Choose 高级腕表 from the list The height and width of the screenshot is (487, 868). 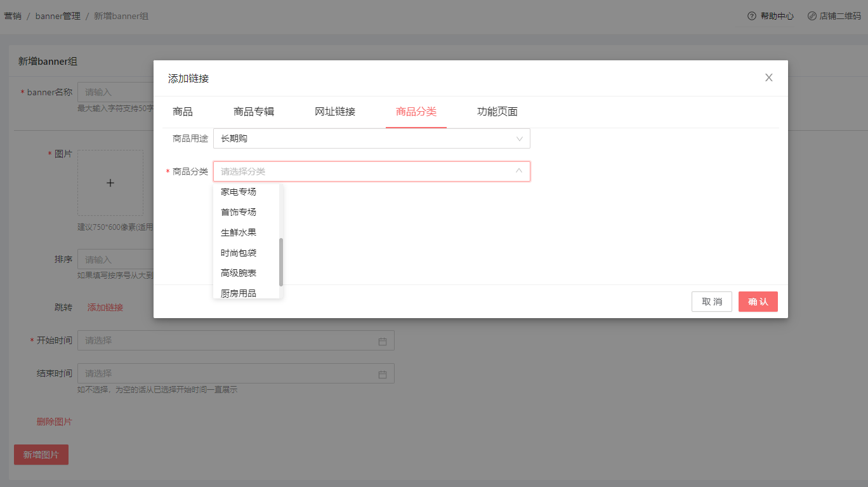(239, 273)
